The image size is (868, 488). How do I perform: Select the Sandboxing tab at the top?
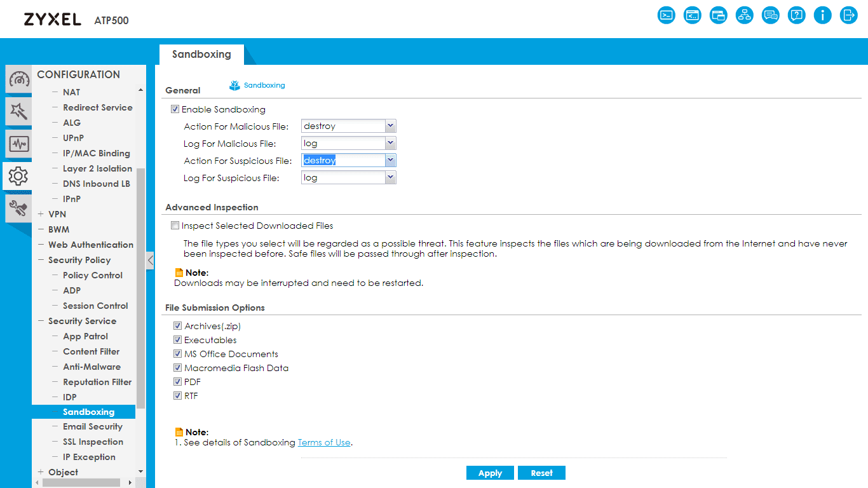201,55
